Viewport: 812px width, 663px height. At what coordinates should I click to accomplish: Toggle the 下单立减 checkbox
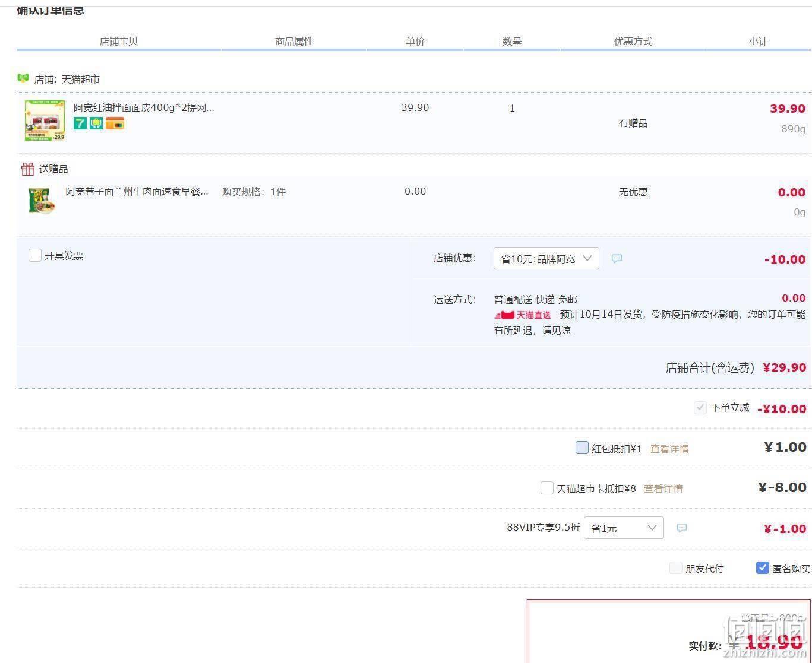(x=700, y=408)
